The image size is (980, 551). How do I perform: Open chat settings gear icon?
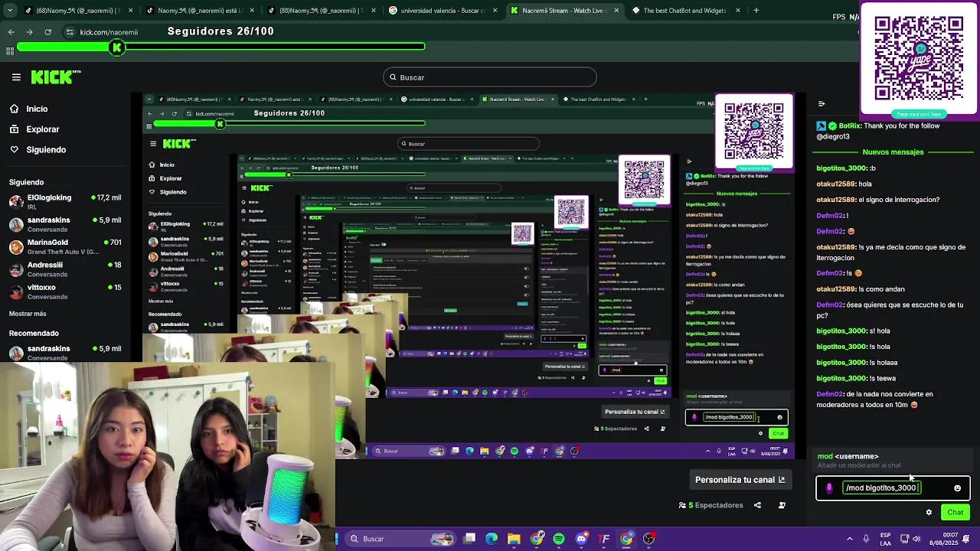point(929,513)
